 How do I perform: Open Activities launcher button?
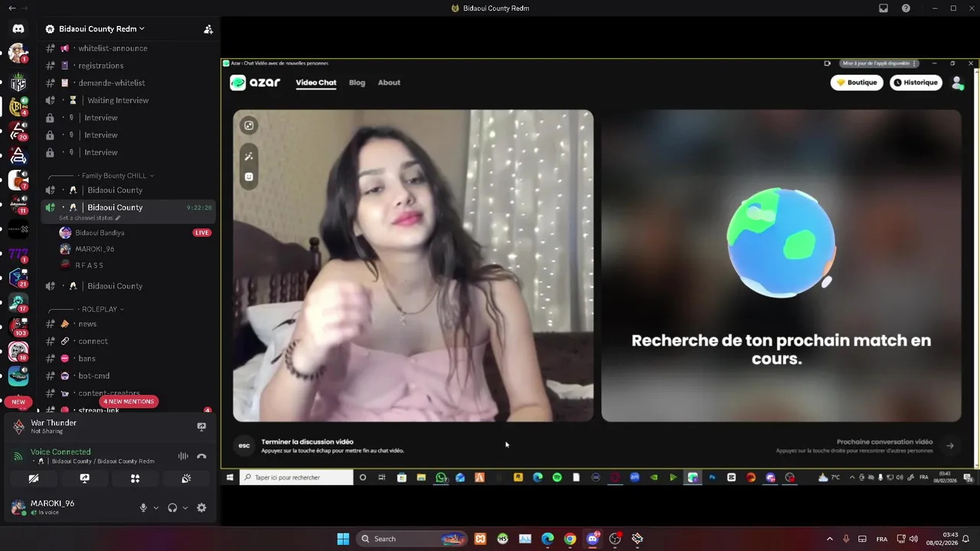coord(135,478)
